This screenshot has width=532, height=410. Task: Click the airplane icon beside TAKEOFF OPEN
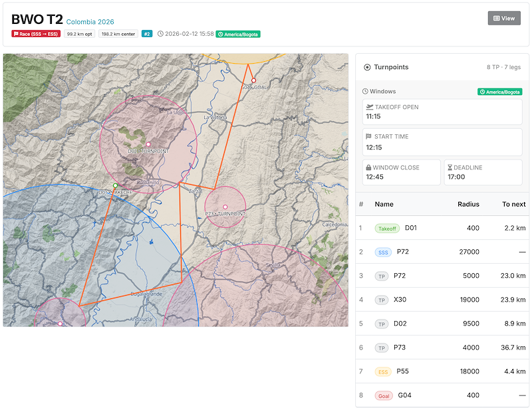click(369, 107)
